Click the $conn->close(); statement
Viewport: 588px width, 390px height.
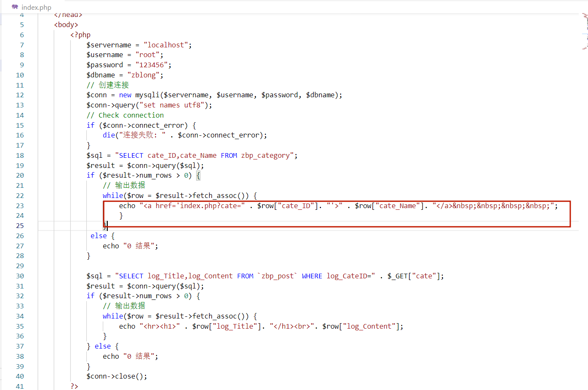[117, 376]
